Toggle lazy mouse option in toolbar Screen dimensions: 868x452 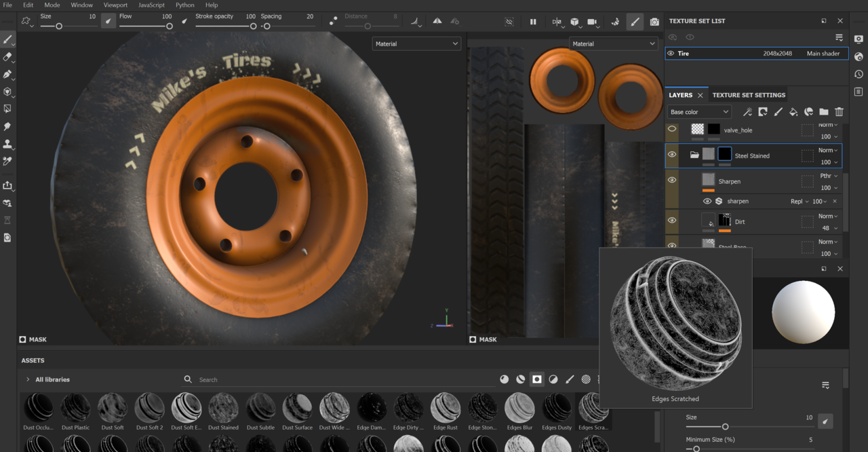pyautogui.click(x=333, y=22)
